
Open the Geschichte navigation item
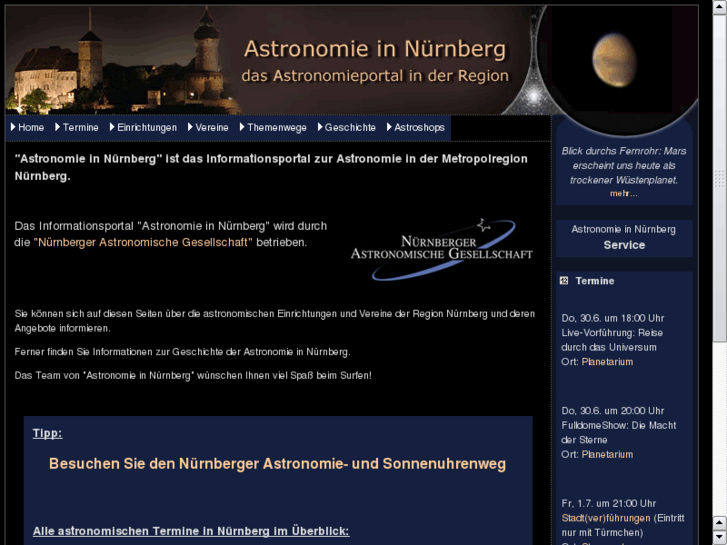coord(347,128)
